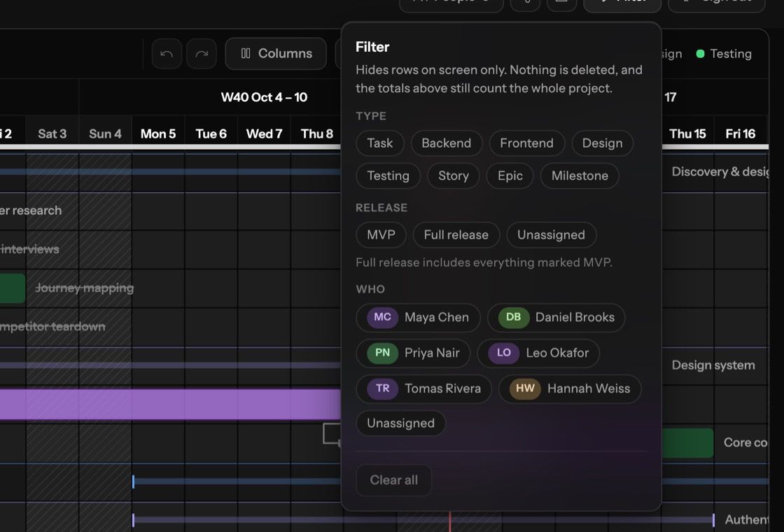This screenshot has height=532, width=784.
Task: Click the undo arrow icon
Action: (x=167, y=53)
